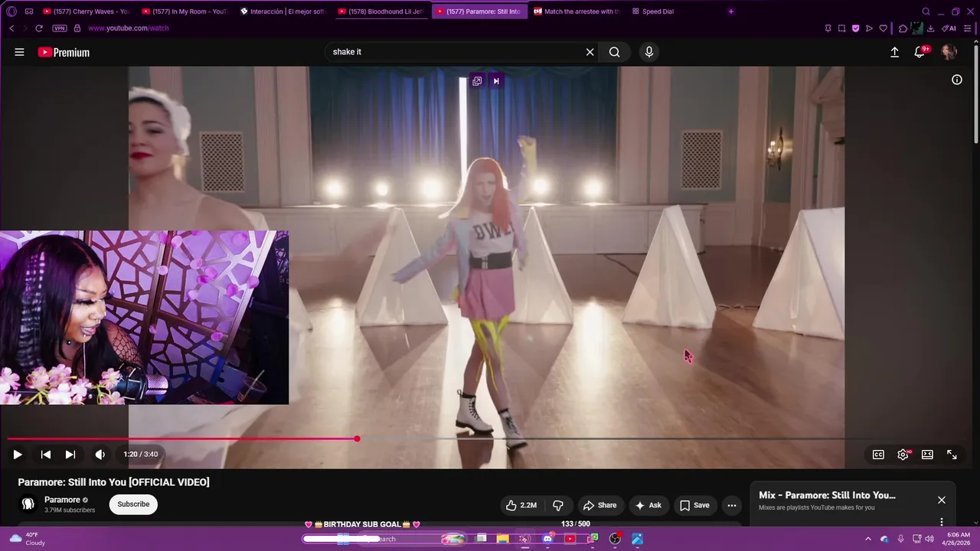Open browser tab search magnifier
Image resolution: width=980 pixels, height=551 pixels.
click(926, 11)
